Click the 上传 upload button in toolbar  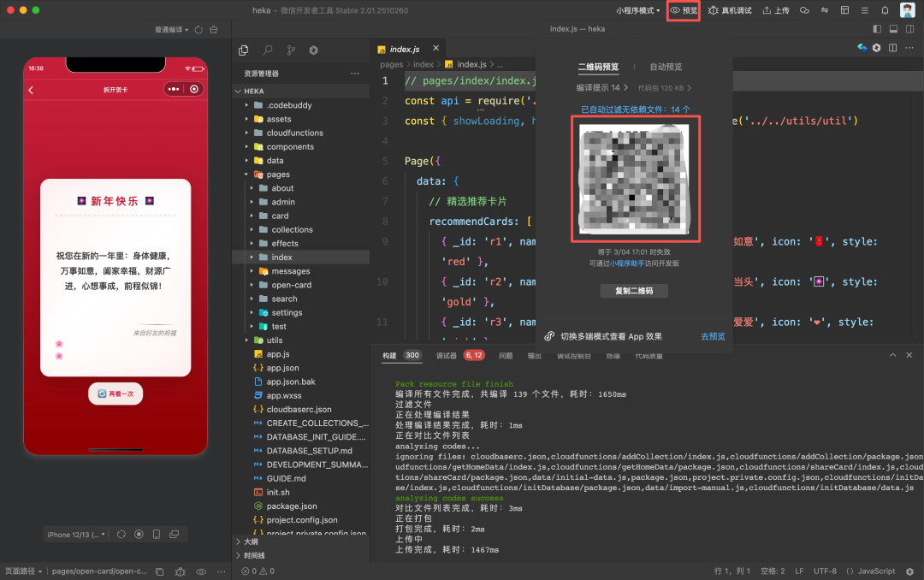pos(775,10)
